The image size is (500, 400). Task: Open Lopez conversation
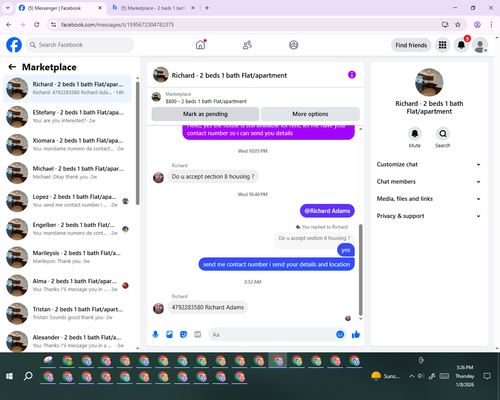pos(67,201)
